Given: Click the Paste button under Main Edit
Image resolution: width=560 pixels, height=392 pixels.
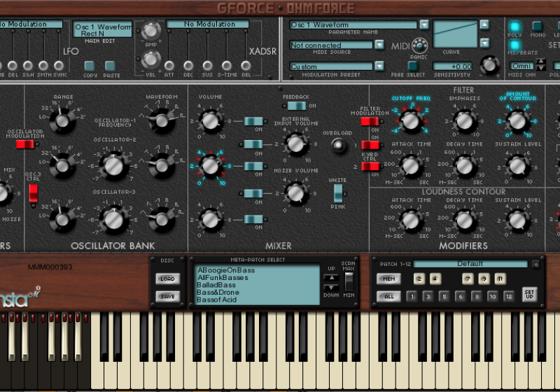Looking at the screenshot, I should (112, 66).
